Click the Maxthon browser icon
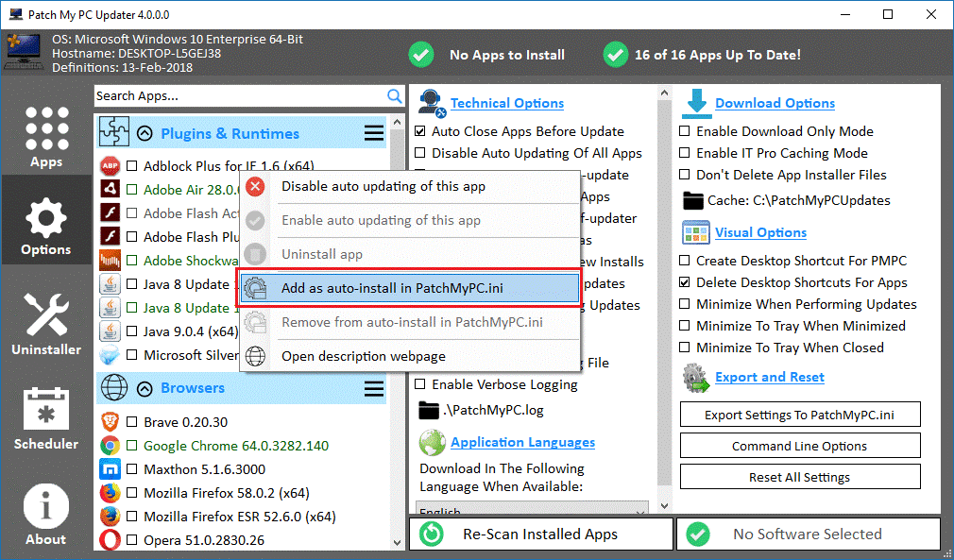Viewport: 954px width, 560px height. [x=111, y=468]
